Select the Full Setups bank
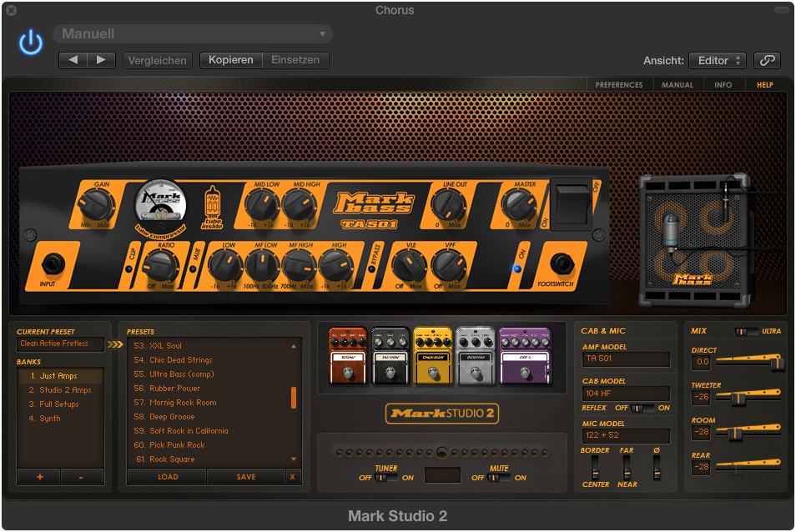The image size is (796, 532). [x=60, y=404]
